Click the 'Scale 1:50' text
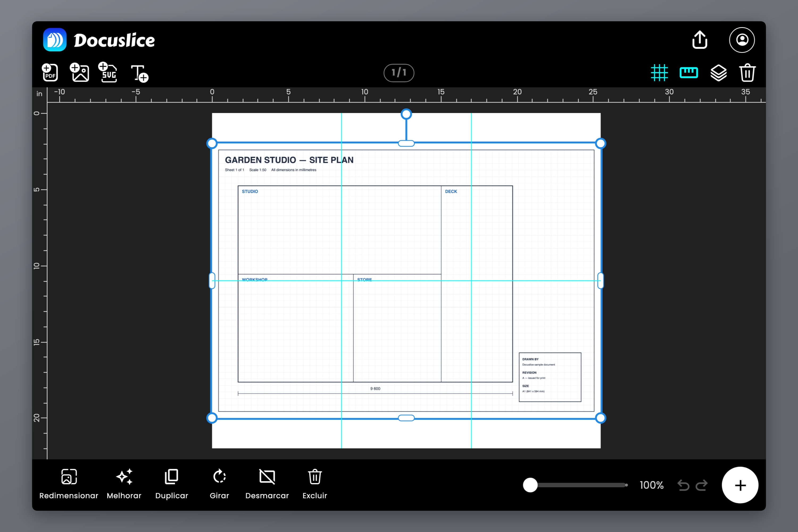This screenshot has width=798, height=532. point(257,170)
